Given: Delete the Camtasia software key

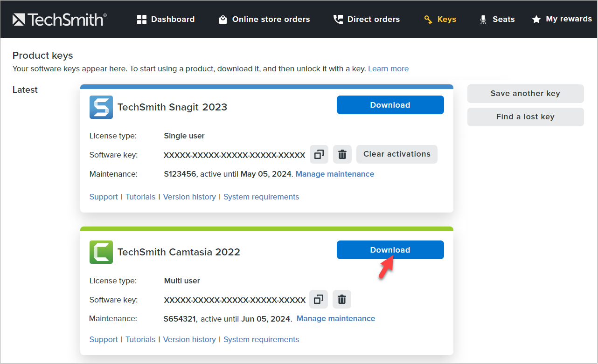Looking at the screenshot, I should coord(341,299).
